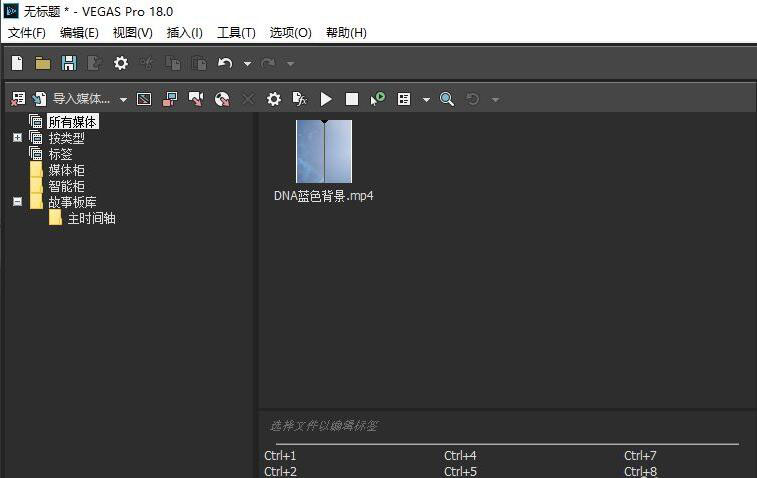
Task: Stop media preview playback
Action: 352,99
